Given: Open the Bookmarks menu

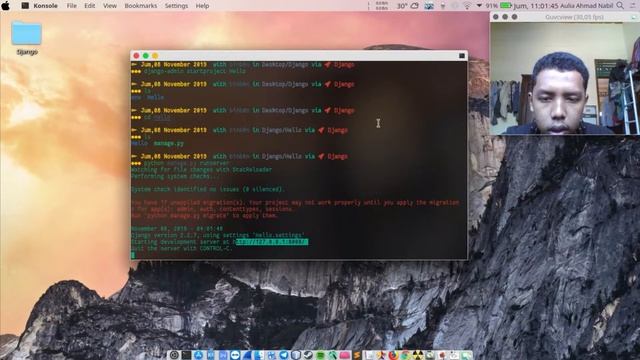Looking at the screenshot, I should [x=140, y=6].
